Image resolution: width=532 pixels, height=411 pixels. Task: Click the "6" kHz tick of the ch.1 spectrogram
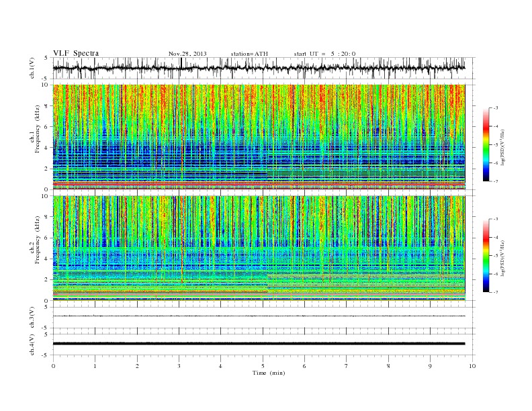(46, 127)
